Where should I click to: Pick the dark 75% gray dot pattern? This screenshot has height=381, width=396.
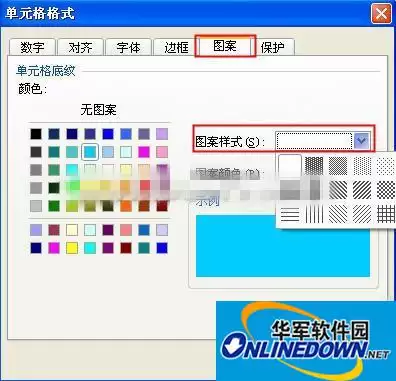(x=314, y=166)
